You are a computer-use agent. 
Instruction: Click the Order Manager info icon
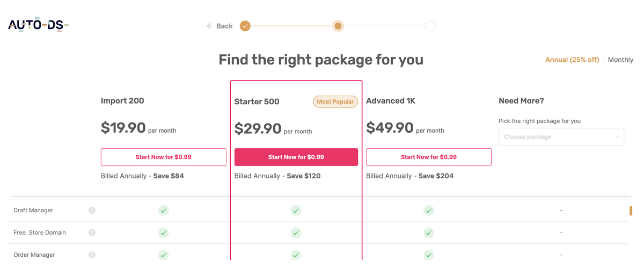coord(92,255)
